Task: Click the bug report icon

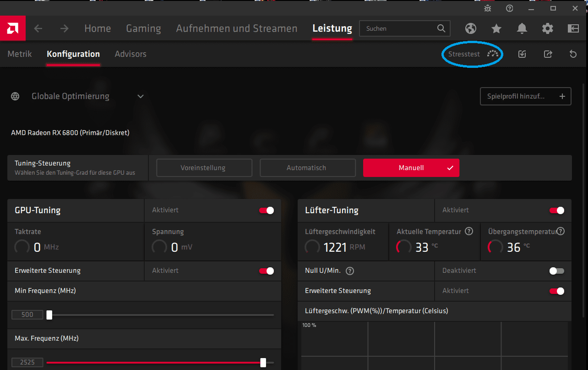Action: 488,8
